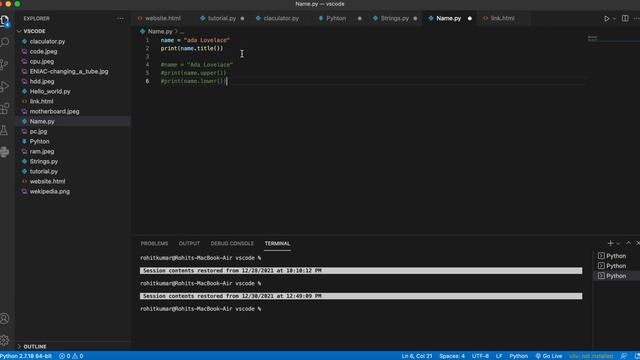Click code line 2 print(name.title())

pyautogui.click(x=192, y=49)
